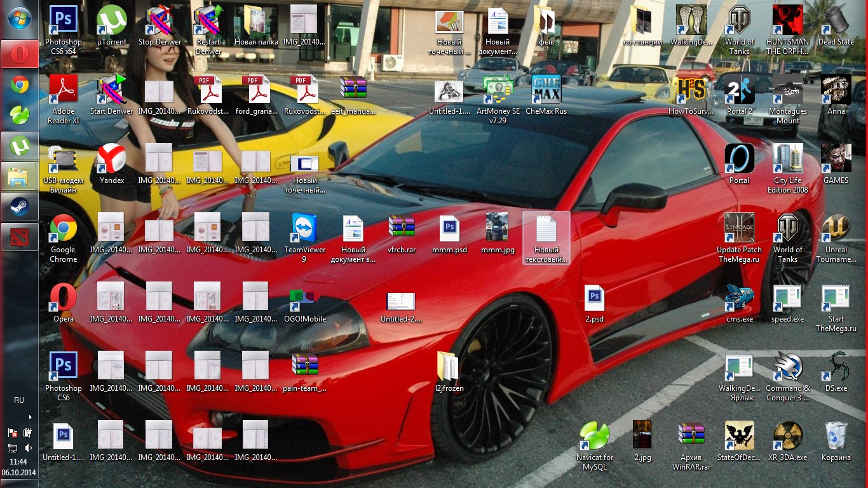This screenshot has width=868, height=488.
Task: Select the City Life Edition 2008 shortcut
Action: [x=787, y=168]
